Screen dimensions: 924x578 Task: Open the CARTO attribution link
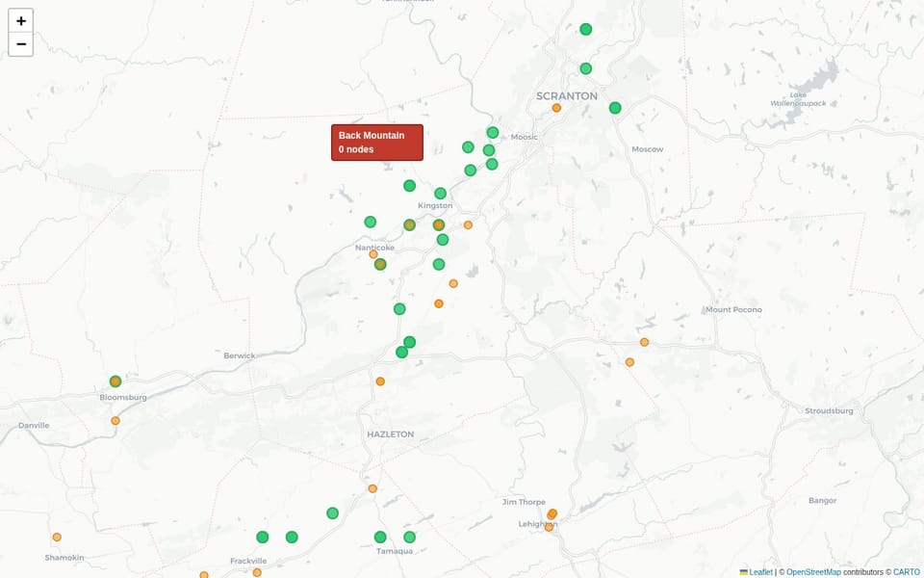pyautogui.click(x=907, y=572)
